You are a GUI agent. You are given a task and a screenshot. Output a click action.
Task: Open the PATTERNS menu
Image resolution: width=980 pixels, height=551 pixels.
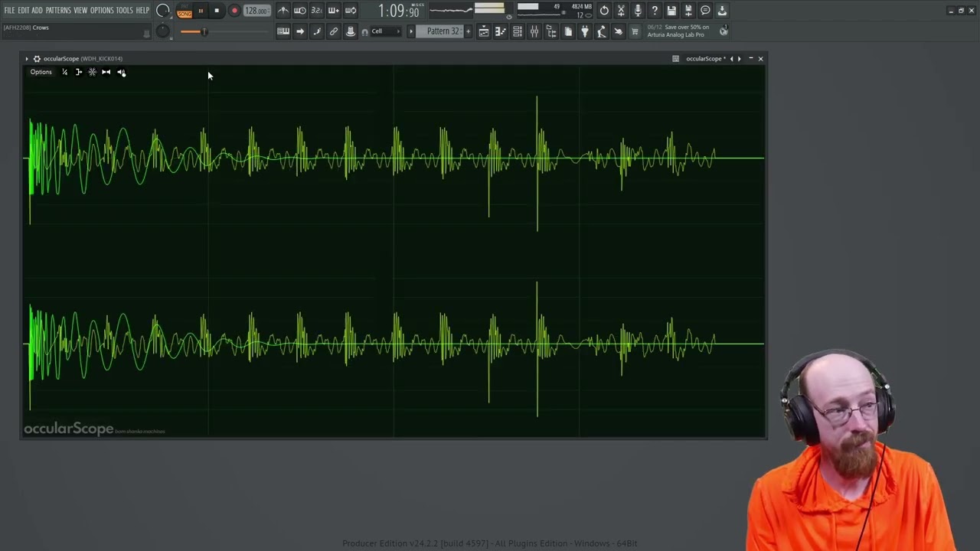coord(58,11)
